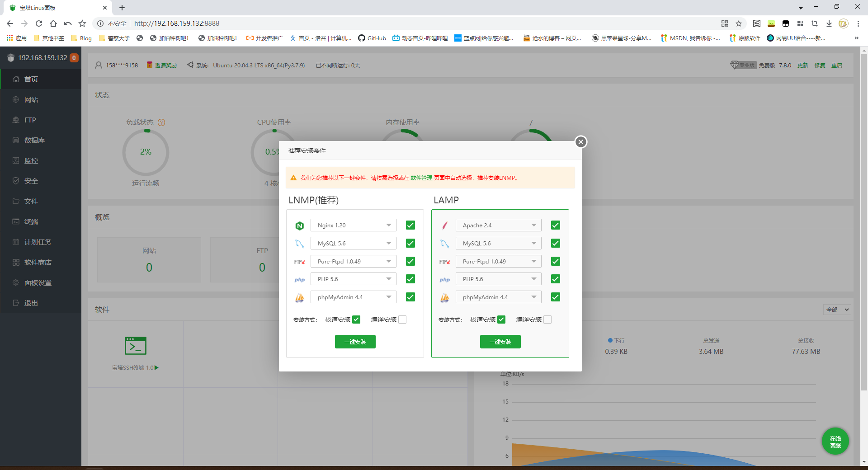Go to 数据库 in the sidebar menu

tap(34, 141)
